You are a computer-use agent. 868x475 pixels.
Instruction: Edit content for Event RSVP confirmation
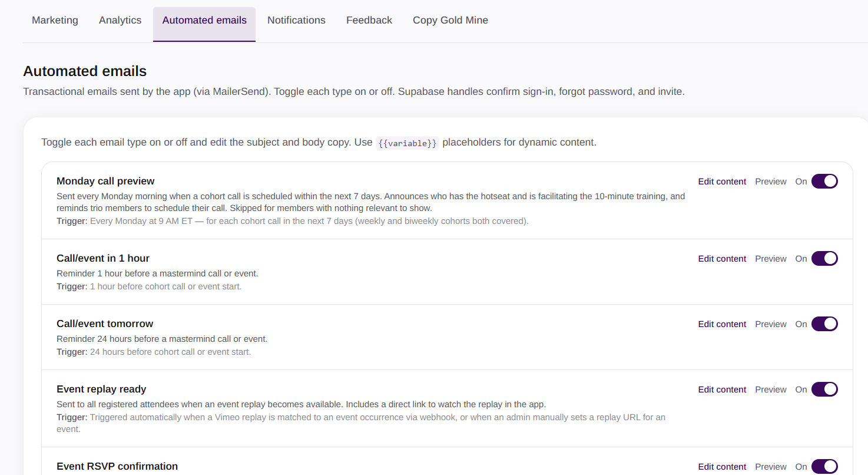click(722, 467)
